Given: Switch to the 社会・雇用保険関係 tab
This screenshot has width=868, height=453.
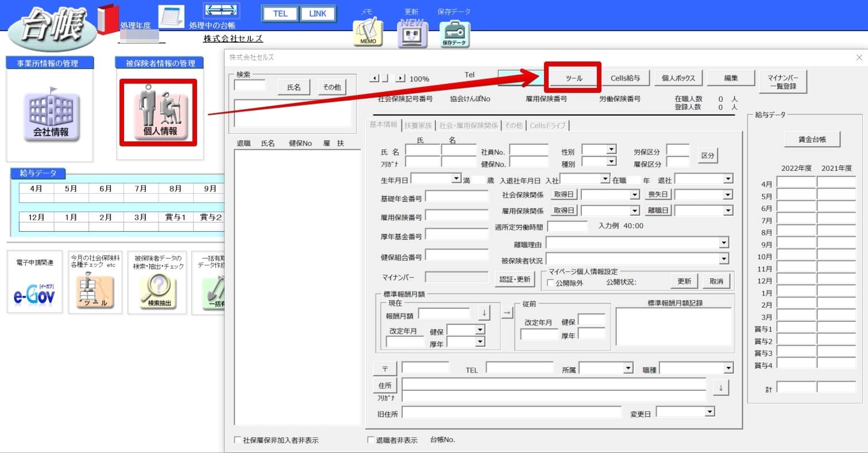Looking at the screenshot, I should pyautogui.click(x=468, y=125).
